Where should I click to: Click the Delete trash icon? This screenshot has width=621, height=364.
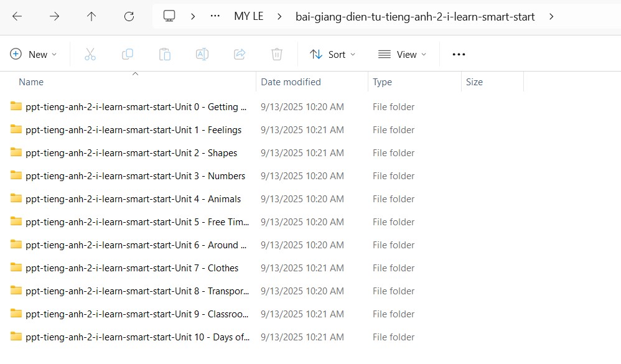[x=277, y=54]
